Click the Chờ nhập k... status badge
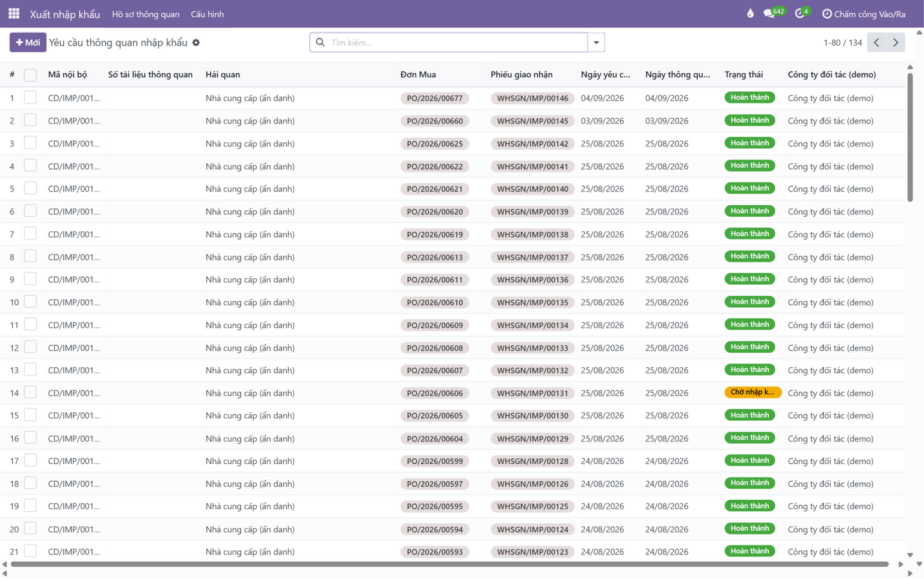Viewport: 924px width, 578px height. click(x=753, y=392)
